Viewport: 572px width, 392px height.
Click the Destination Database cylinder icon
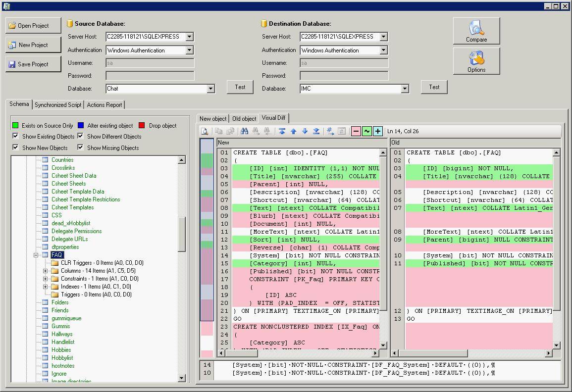point(264,24)
